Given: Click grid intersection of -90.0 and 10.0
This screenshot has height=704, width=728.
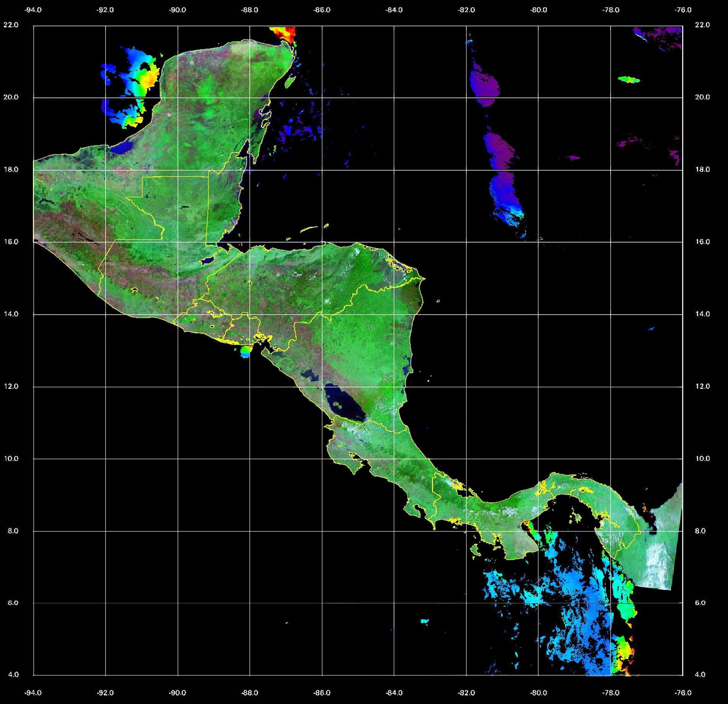Looking at the screenshot, I should [178, 459].
